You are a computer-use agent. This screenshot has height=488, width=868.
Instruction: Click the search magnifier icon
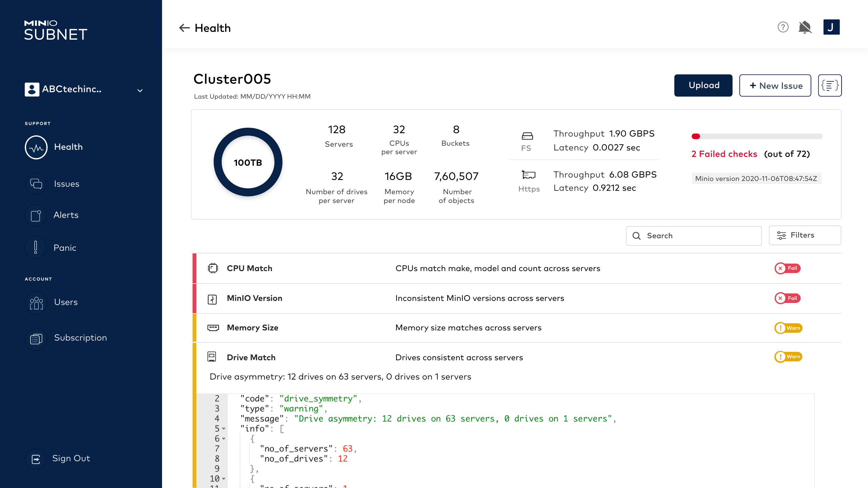pyautogui.click(x=636, y=236)
